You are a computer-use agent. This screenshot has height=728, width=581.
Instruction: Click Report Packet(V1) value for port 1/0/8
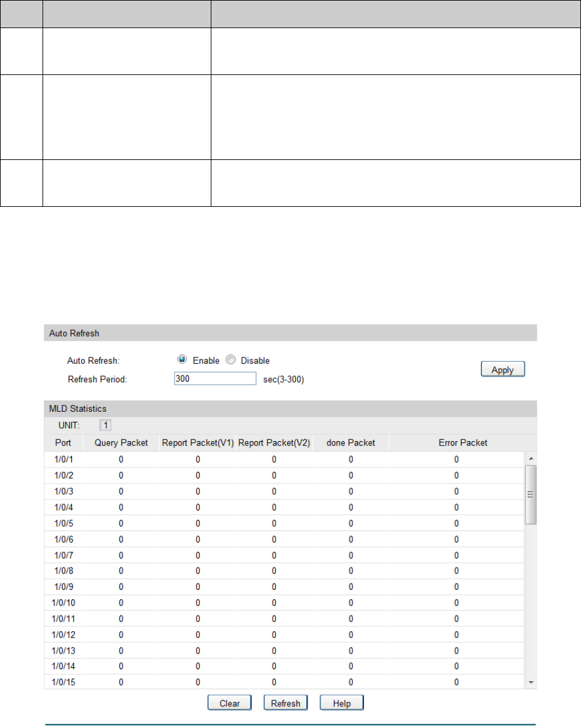[x=198, y=571]
